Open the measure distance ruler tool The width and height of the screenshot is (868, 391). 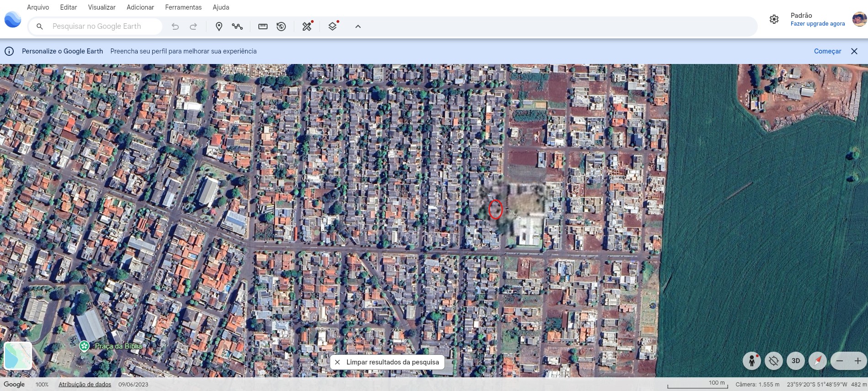(263, 27)
